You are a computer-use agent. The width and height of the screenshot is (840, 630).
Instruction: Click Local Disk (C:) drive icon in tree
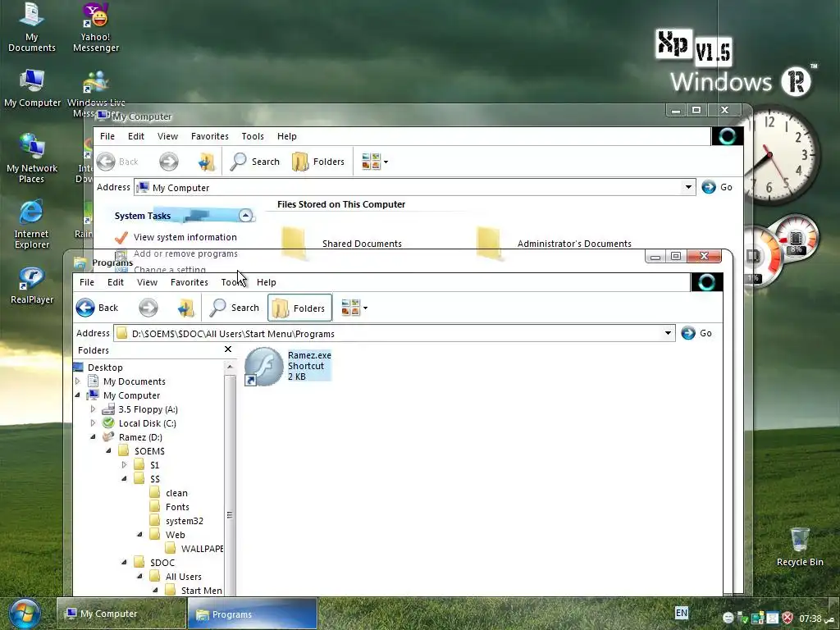tap(109, 422)
